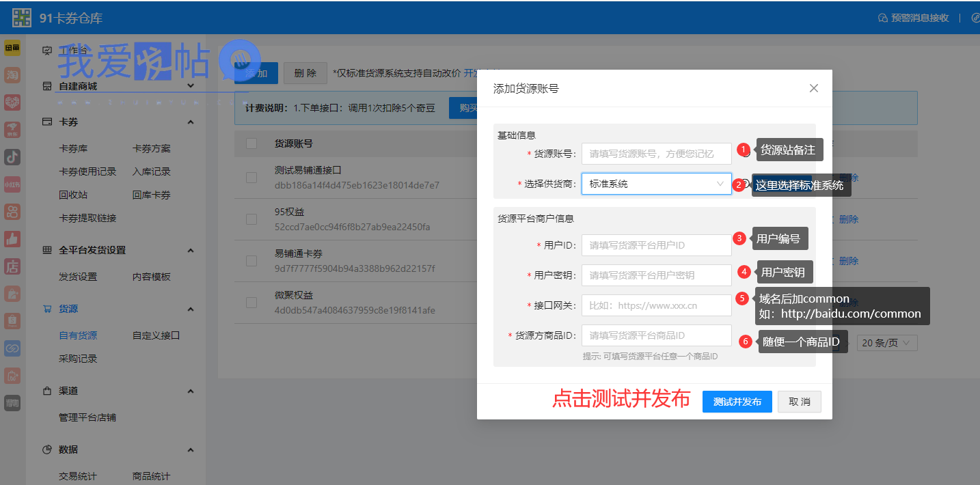Collapse the 数据 sidebar section chevron

tap(191, 449)
